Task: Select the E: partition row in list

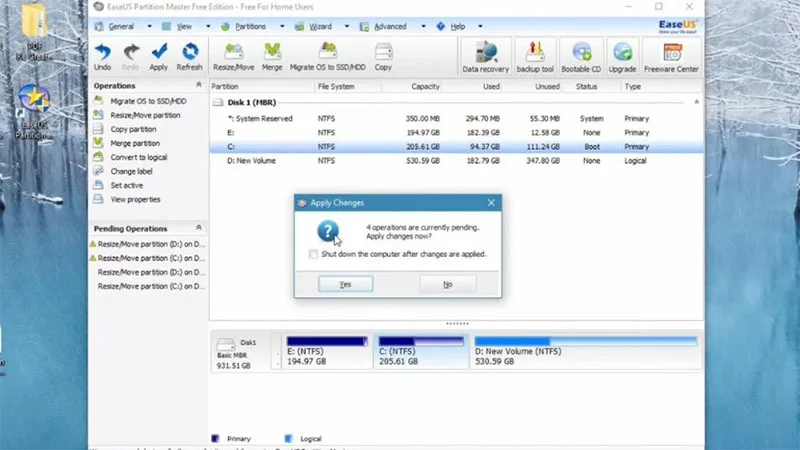Action: coord(456,133)
